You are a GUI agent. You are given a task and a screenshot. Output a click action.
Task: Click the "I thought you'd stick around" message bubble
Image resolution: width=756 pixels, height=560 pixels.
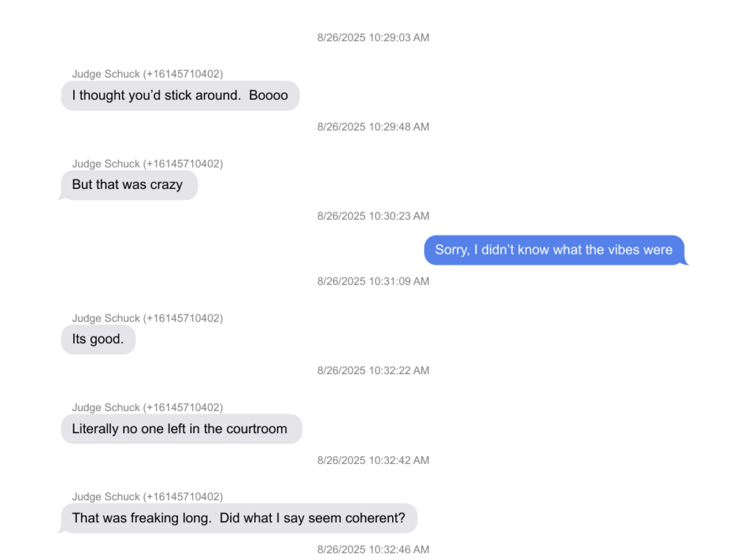pos(179,96)
